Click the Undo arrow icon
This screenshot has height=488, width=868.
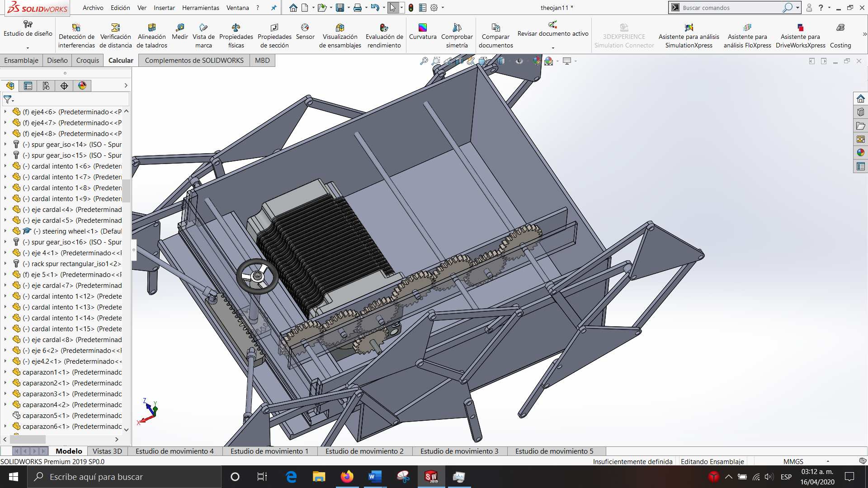tap(374, 8)
